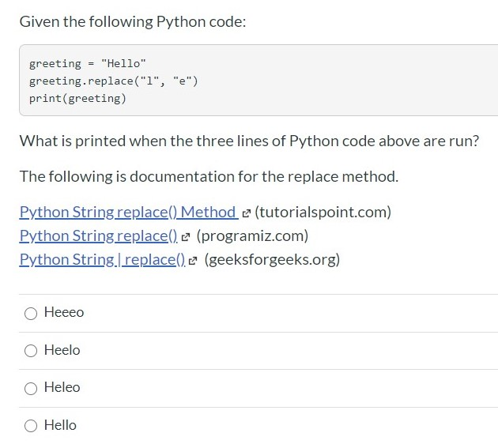Select the Hello radio button
498x448 pixels.
point(31,425)
